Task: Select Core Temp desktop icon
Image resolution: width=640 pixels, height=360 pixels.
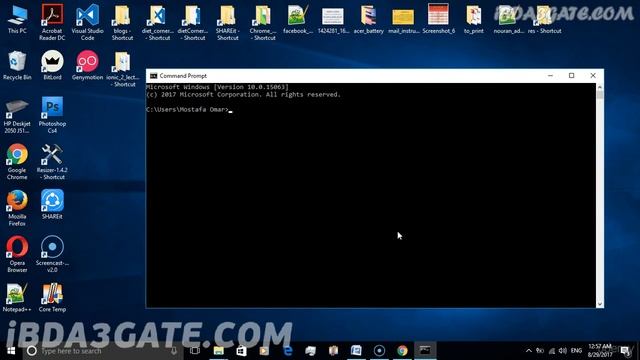Action: tap(52, 298)
